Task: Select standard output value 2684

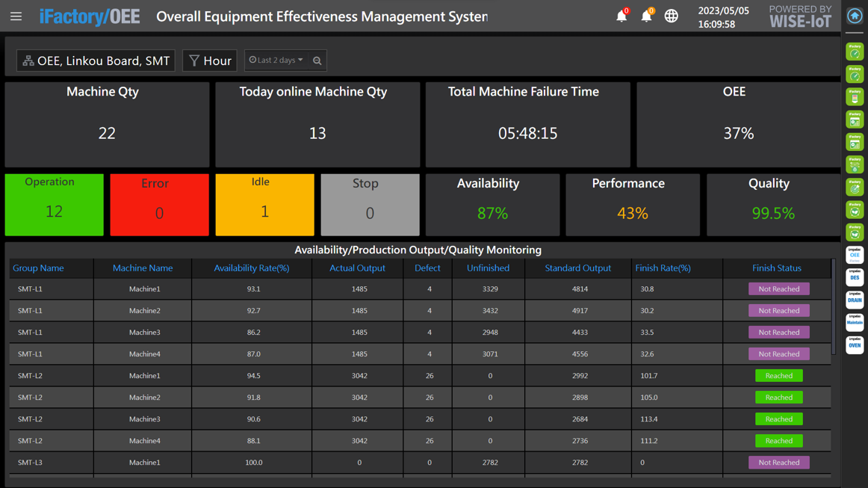Action: [x=580, y=418]
